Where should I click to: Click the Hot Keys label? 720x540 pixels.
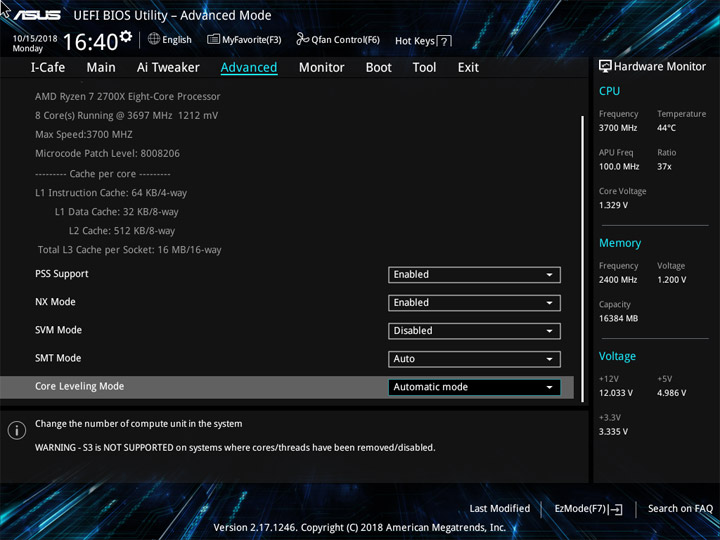pyautogui.click(x=415, y=41)
